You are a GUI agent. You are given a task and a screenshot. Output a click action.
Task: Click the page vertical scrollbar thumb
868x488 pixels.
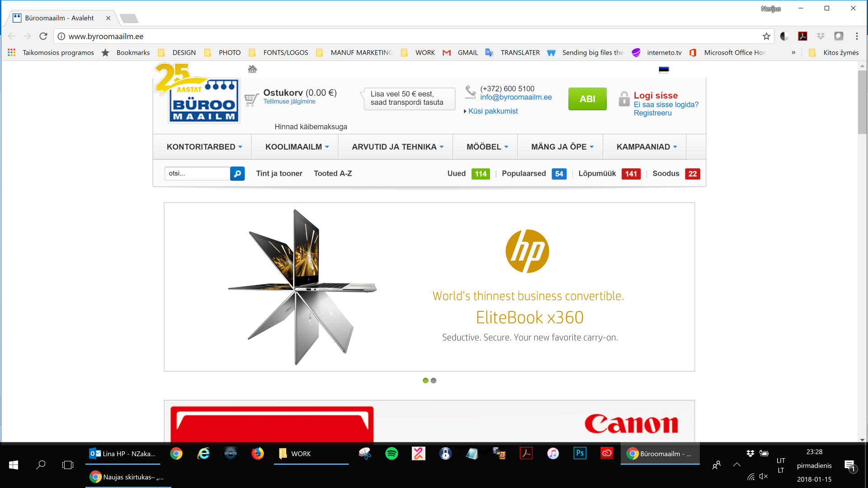[x=862, y=102]
